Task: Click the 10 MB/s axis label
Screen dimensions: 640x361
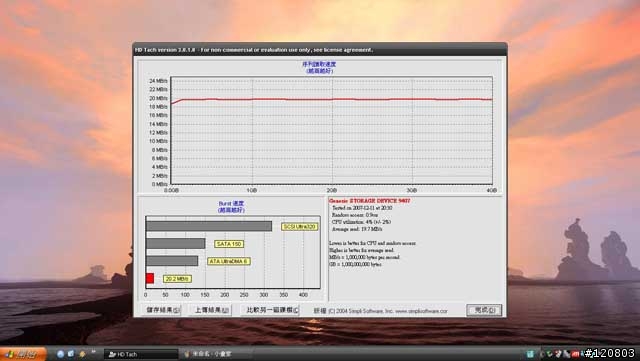Action: tap(158, 141)
